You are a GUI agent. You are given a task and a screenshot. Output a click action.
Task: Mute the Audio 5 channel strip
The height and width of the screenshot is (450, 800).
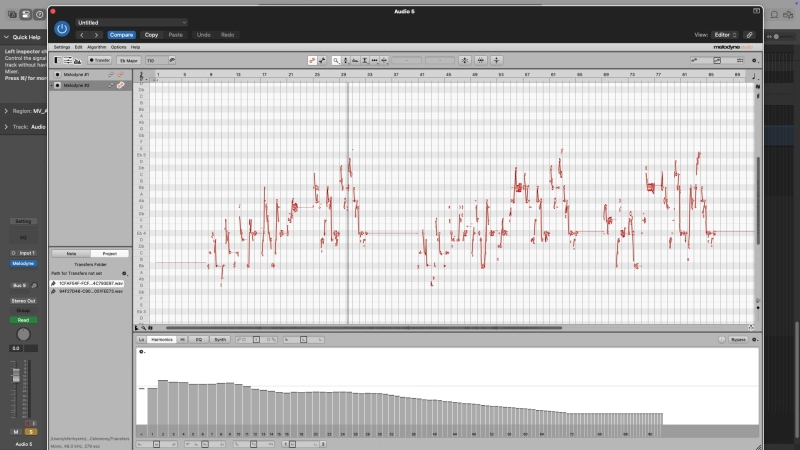pos(16,431)
